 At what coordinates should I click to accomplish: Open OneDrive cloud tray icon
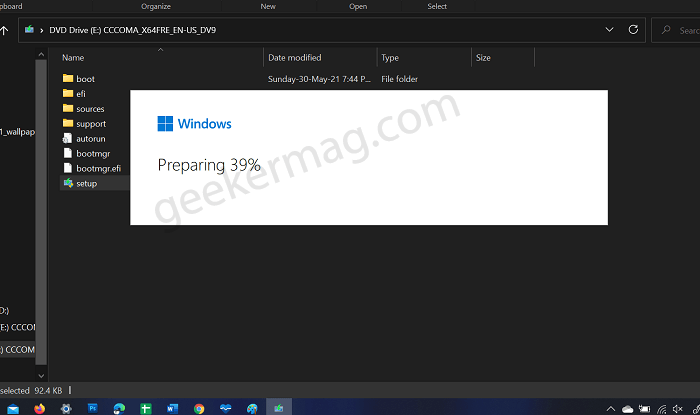628,409
